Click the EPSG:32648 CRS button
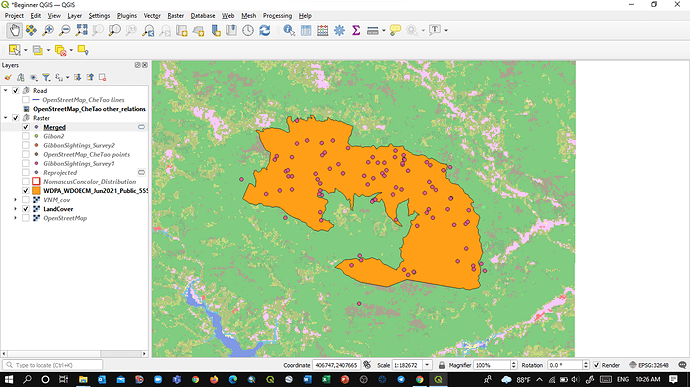Viewport: 690px width, 387px height. click(x=649, y=365)
